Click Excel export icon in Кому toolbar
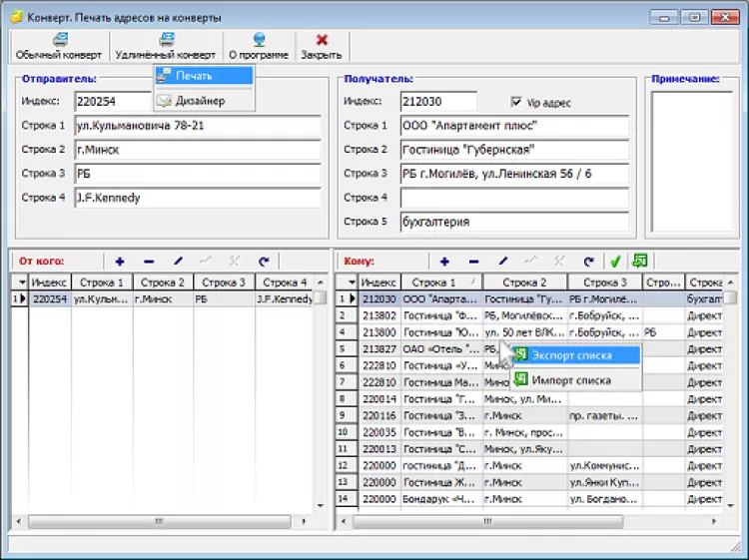Viewport: 749px width, 560px height. [639, 261]
